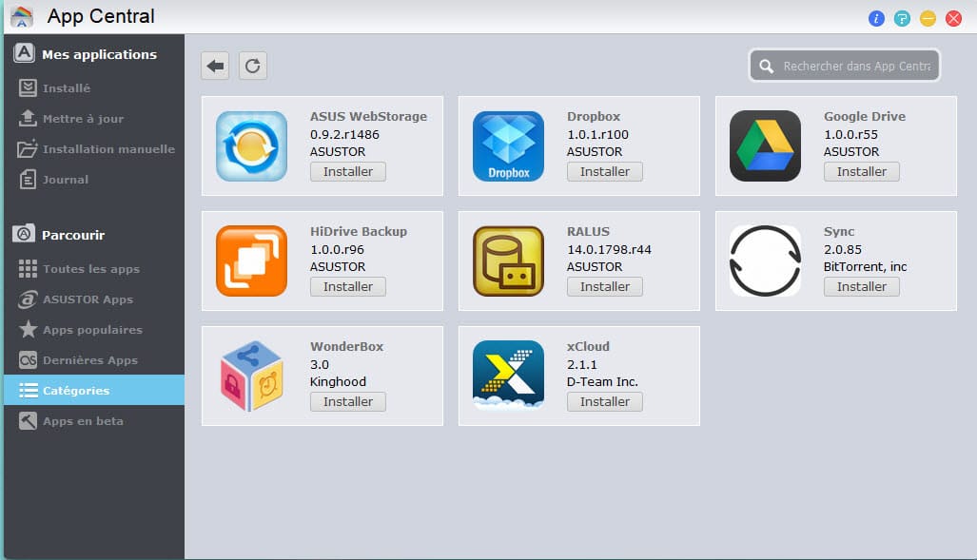This screenshot has height=560, width=977.
Task: Click the Catégories list icon
Action: coord(28,390)
